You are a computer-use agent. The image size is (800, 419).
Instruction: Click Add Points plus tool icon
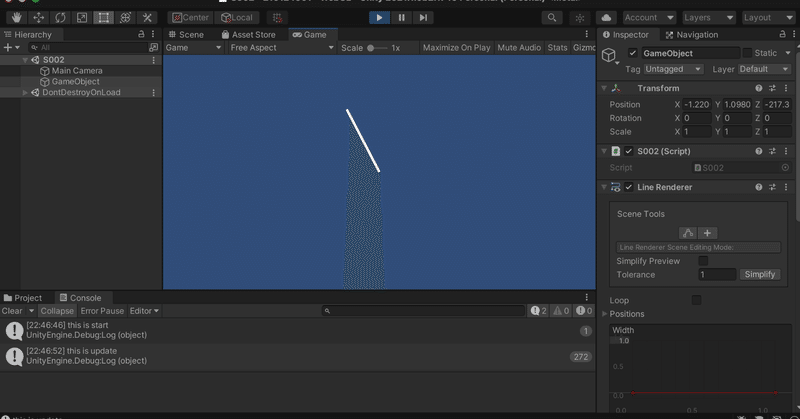pyautogui.click(x=707, y=233)
